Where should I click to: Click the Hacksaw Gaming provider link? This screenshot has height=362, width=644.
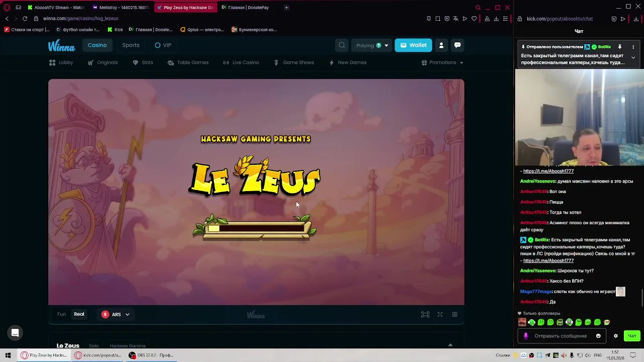coord(127,346)
